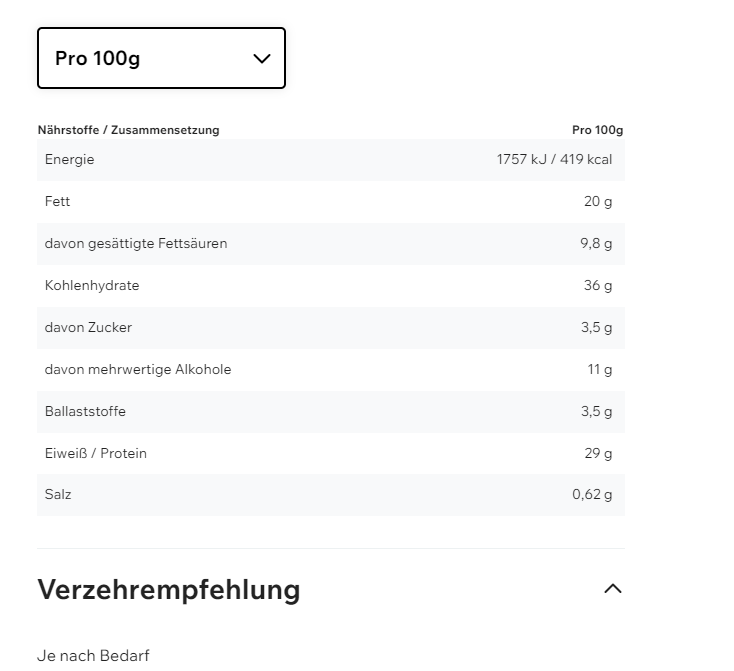This screenshot has width=734, height=671.
Task: Click the 0,62 g salt value
Action: click(592, 494)
